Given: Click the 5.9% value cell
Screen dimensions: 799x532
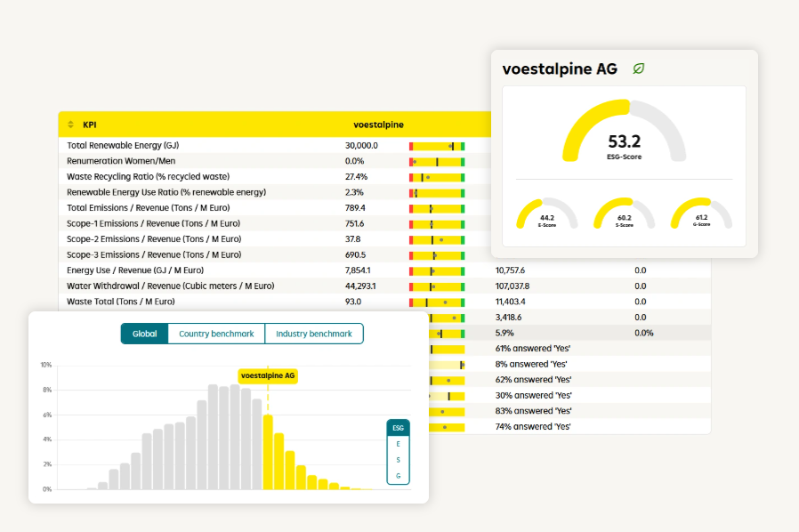Looking at the screenshot, I should pyautogui.click(x=504, y=333).
